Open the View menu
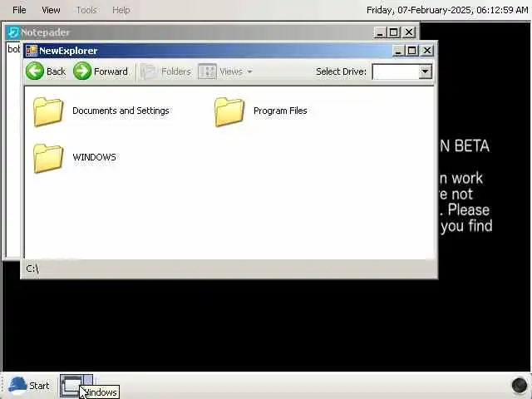This screenshot has height=399, width=532. pos(51,10)
